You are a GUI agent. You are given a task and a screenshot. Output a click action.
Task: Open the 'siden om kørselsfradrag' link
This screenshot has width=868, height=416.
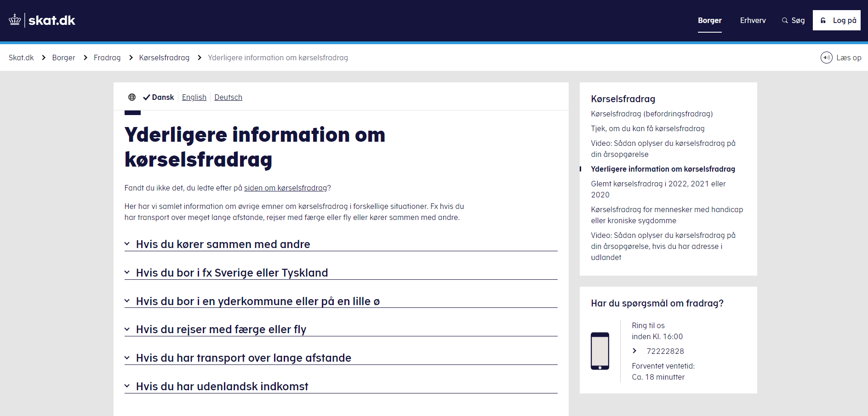[x=285, y=188]
